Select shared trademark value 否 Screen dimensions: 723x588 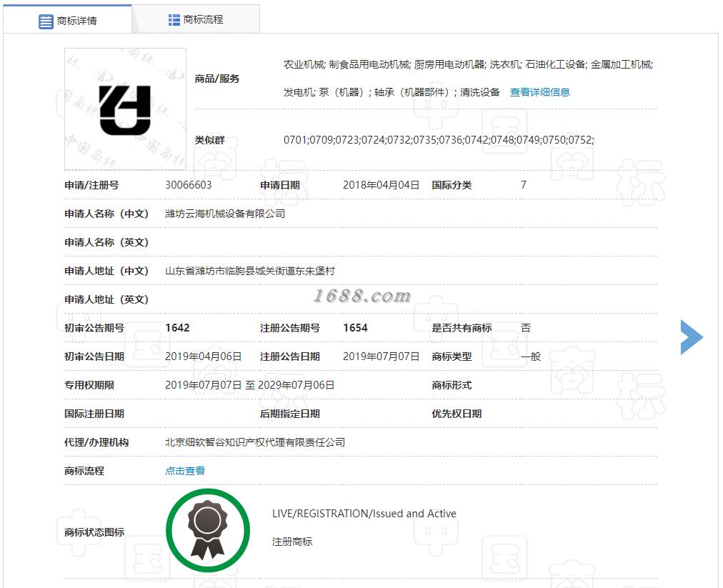(526, 328)
